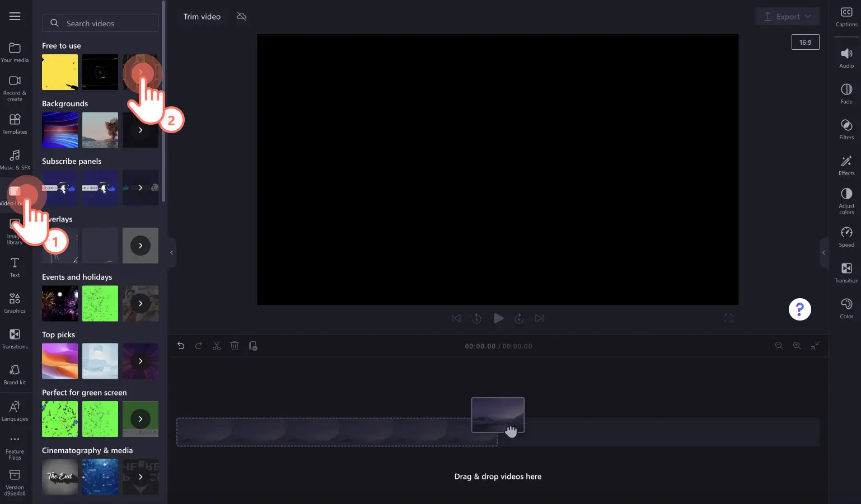Click the Trim video title
The width and height of the screenshot is (861, 504).
202,17
